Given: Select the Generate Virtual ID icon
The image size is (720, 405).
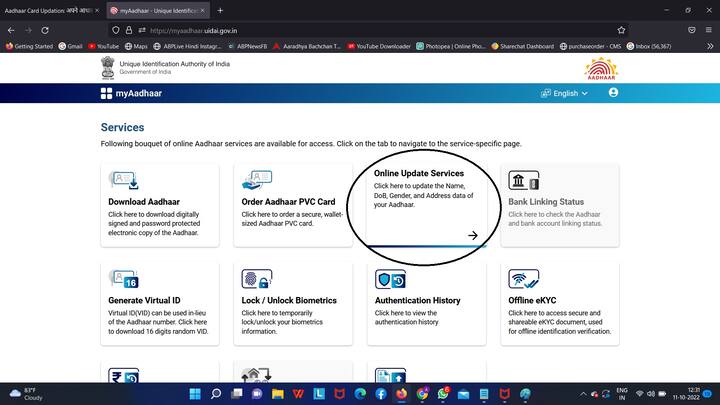Looking at the screenshot, I should tap(124, 278).
